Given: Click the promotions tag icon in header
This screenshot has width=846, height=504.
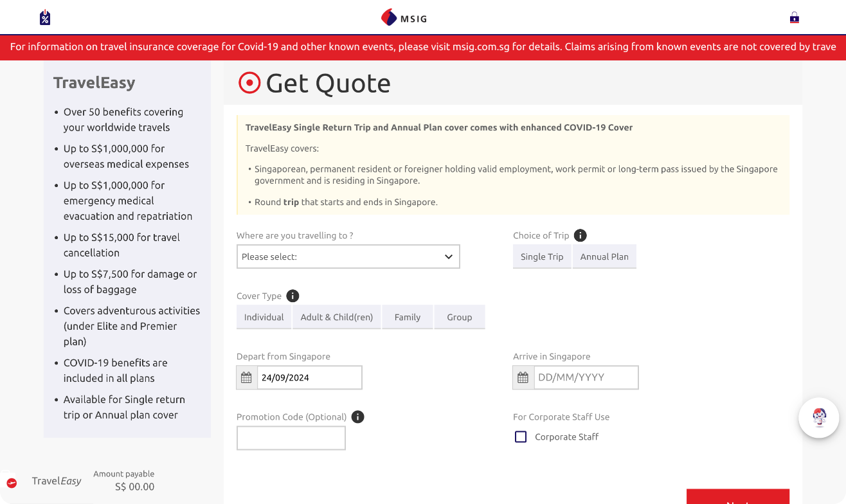Looking at the screenshot, I should (44, 17).
